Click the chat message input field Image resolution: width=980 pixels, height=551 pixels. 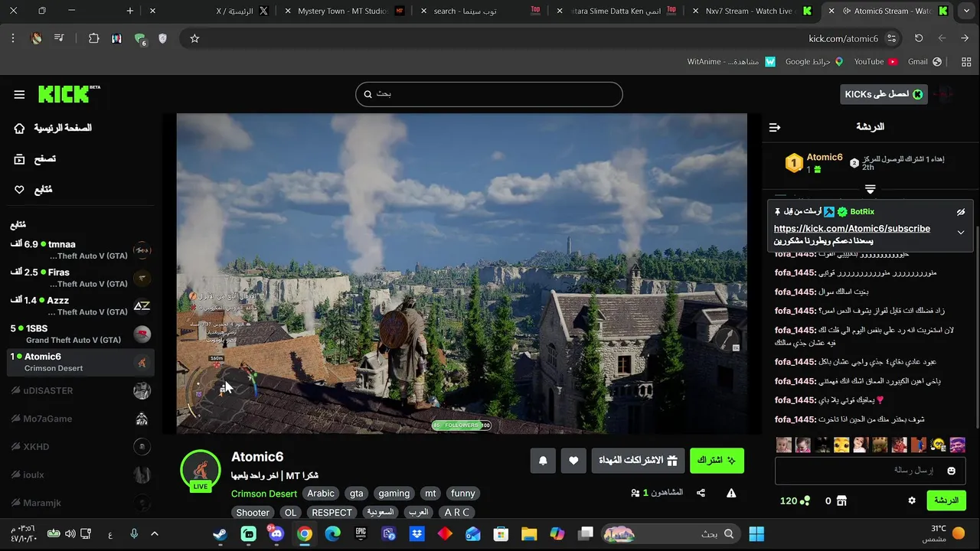(871, 471)
